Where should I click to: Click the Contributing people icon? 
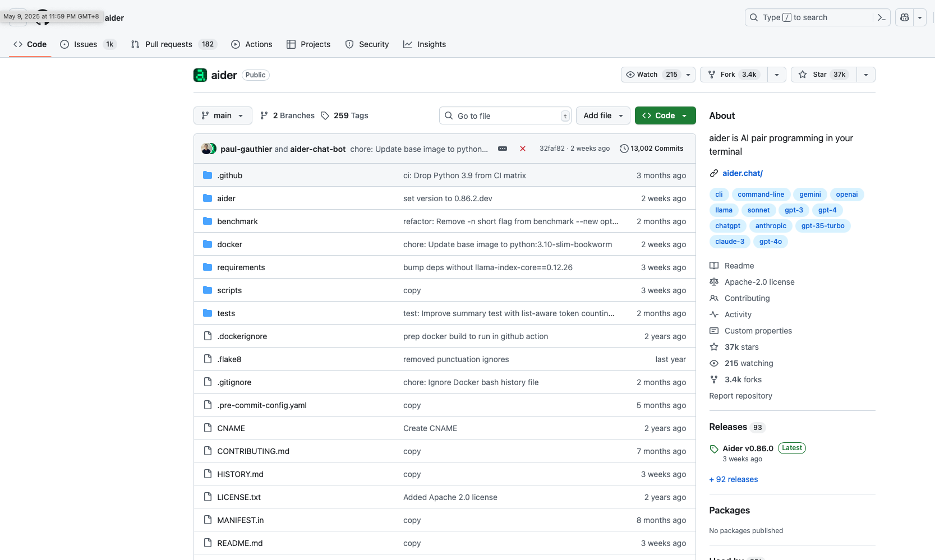pyautogui.click(x=714, y=298)
